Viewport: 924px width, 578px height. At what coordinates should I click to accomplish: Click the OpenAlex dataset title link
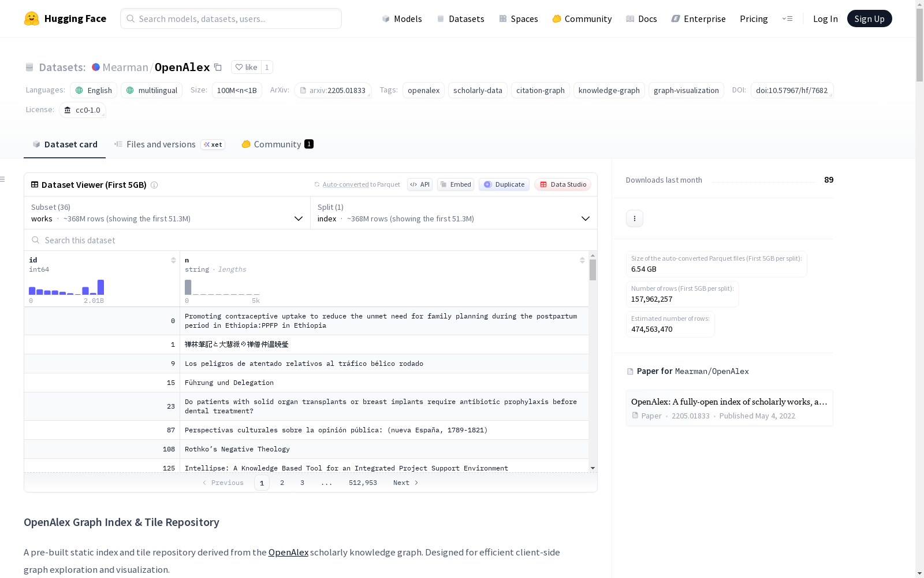click(x=182, y=67)
